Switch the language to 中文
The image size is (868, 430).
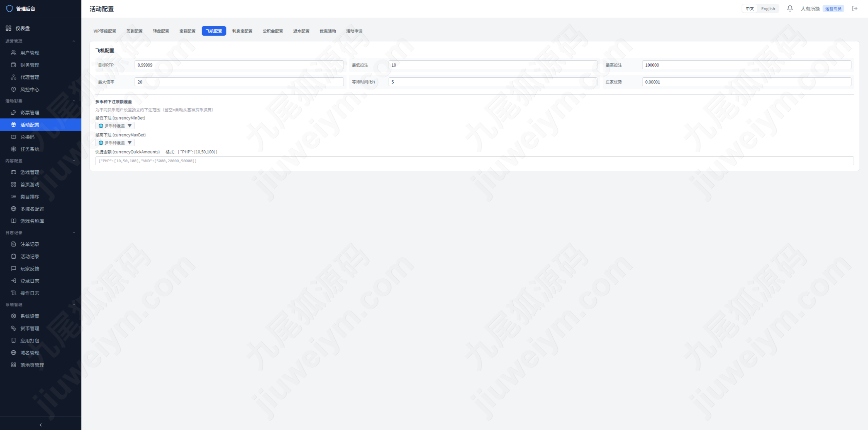click(x=750, y=9)
